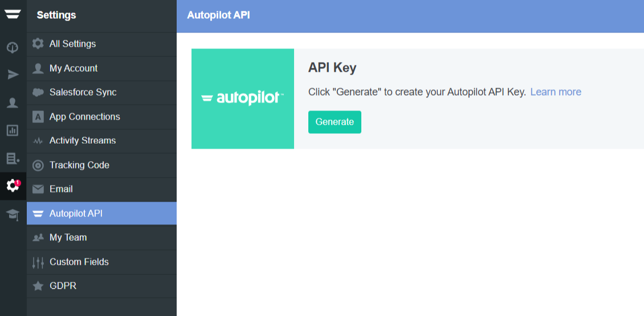The height and width of the screenshot is (316, 644).
Task: Open the Forms document icon in left rail
Action: (x=13, y=158)
